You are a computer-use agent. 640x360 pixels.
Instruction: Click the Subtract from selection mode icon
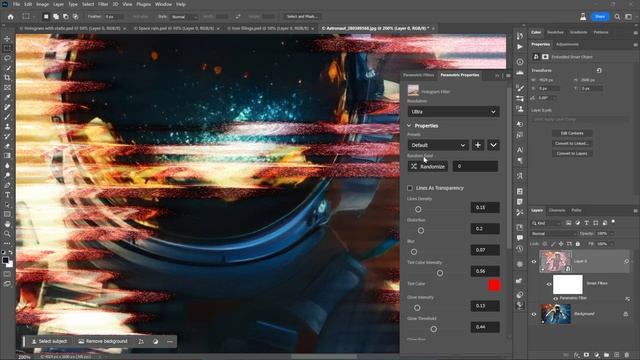(66, 17)
